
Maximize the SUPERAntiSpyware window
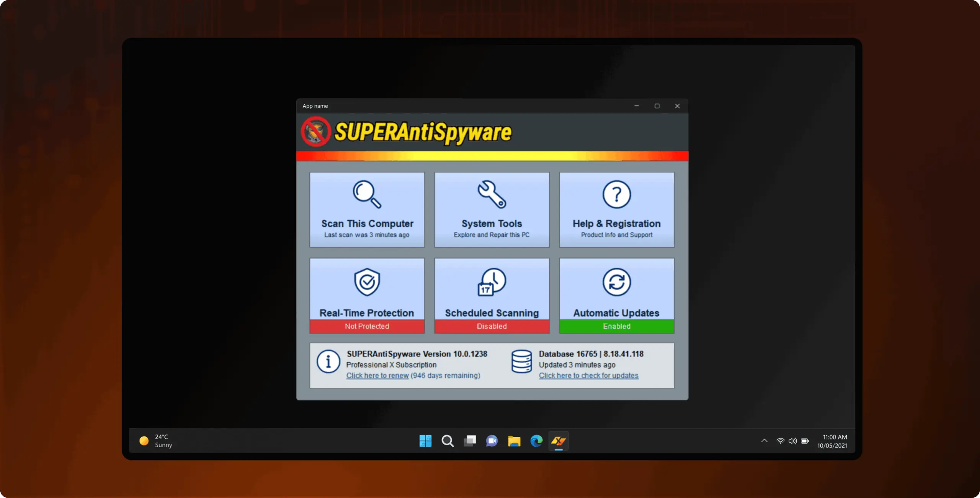657,106
